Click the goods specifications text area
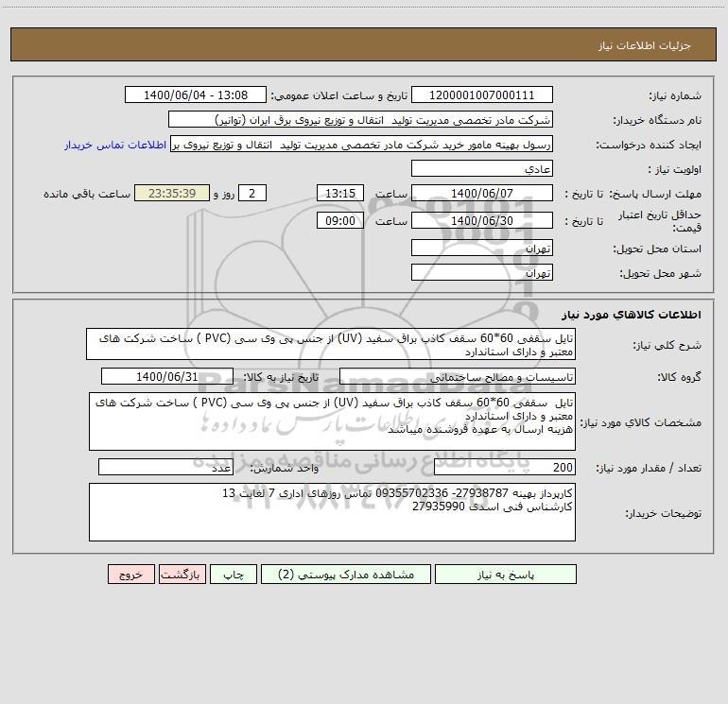The width and height of the screenshot is (728, 704). click(x=332, y=421)
